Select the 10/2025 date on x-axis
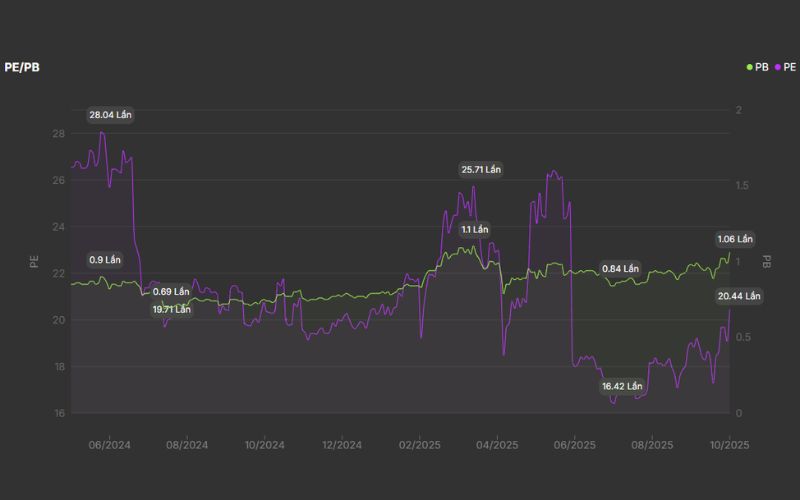Screen dimensions: 800x500 [x=729, y=445]
